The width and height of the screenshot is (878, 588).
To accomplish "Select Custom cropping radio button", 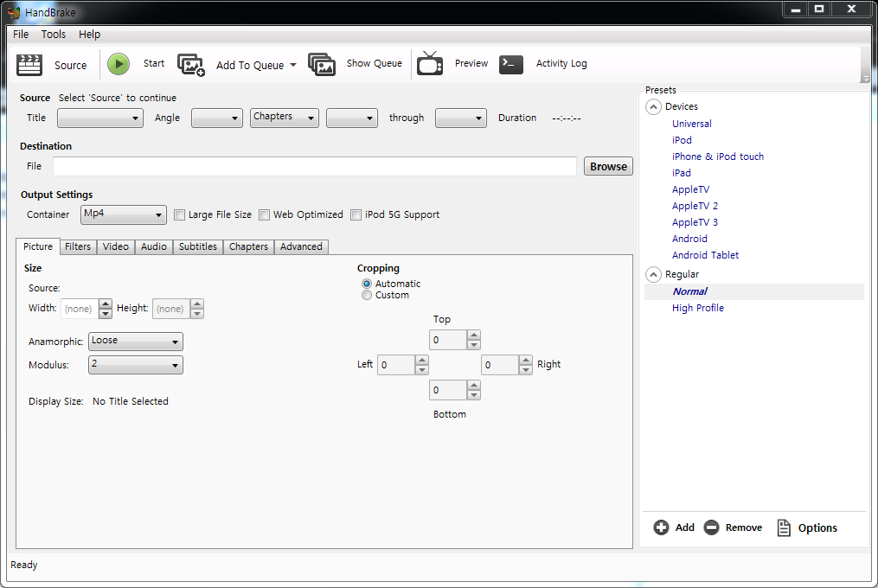I will click(x=367, y=295).
